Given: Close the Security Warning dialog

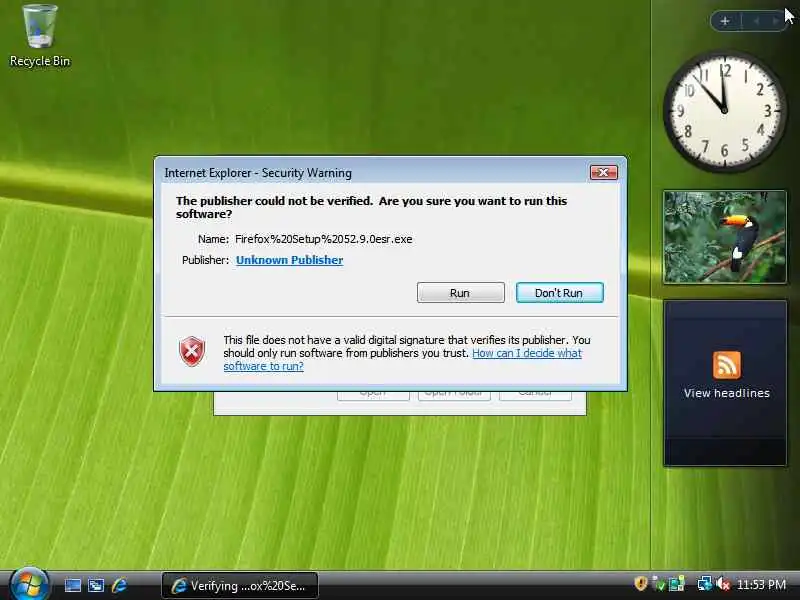Looking at the screenshot, I should pos(604,172).
